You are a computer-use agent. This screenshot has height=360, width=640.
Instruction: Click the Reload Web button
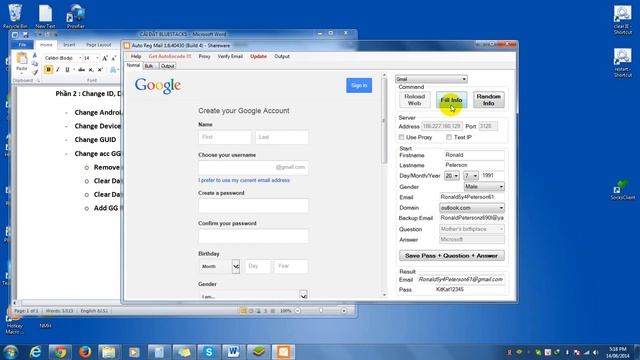click(x=414, y=100)
